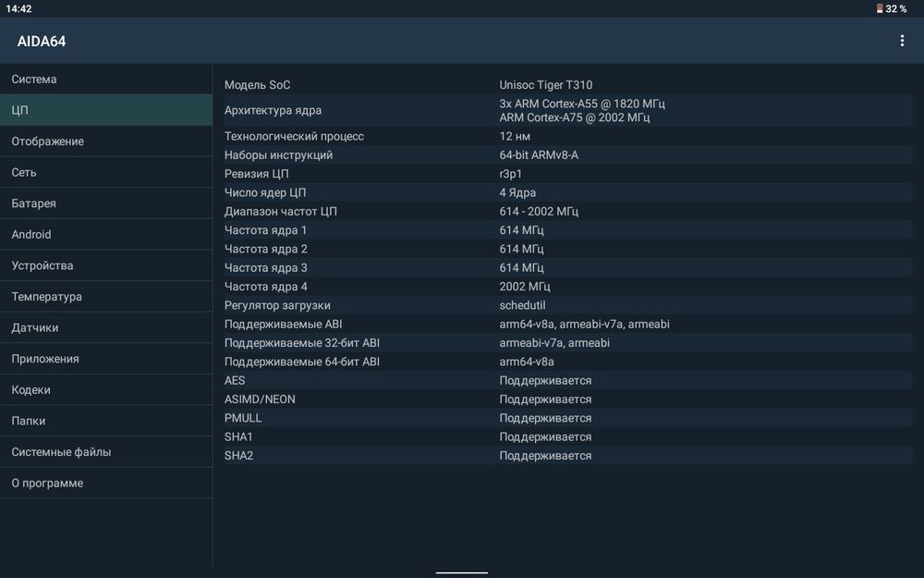
Task: Open the О программе page
Action: pyautogui.click(x=106, y=483)
